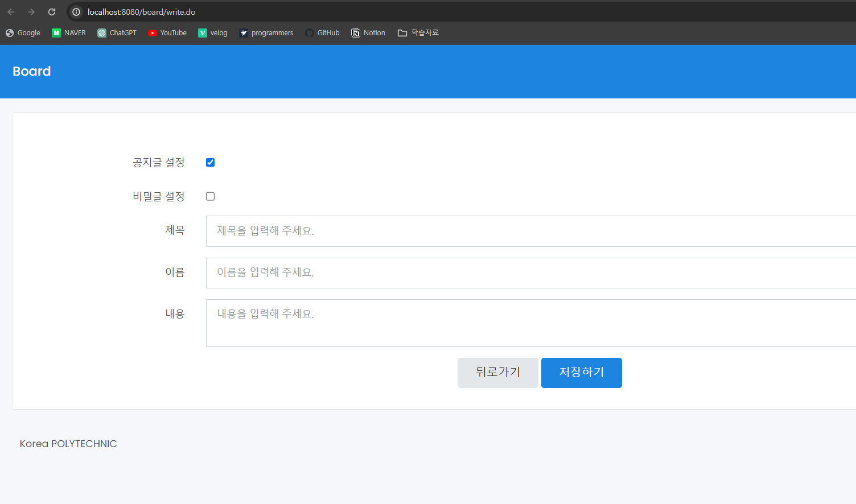Click the browser back arrow
This screenshot has height=504, width=856.
pos(11,12)
